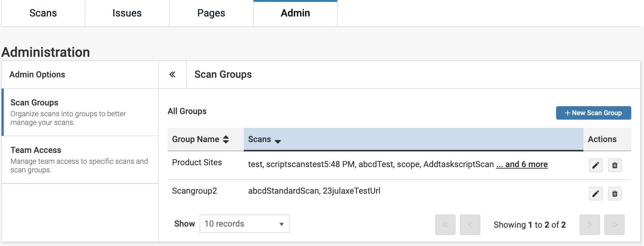This screenshot has width=644, height=246.
Task: Create a New Scan Group
Action: click(593, 113)
